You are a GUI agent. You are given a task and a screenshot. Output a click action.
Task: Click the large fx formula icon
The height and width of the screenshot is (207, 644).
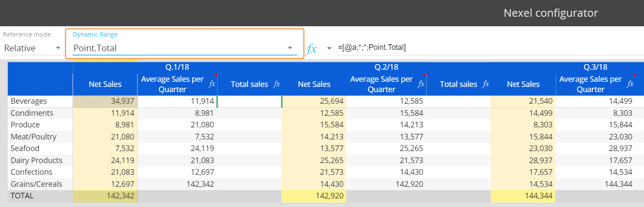(312, 49)
